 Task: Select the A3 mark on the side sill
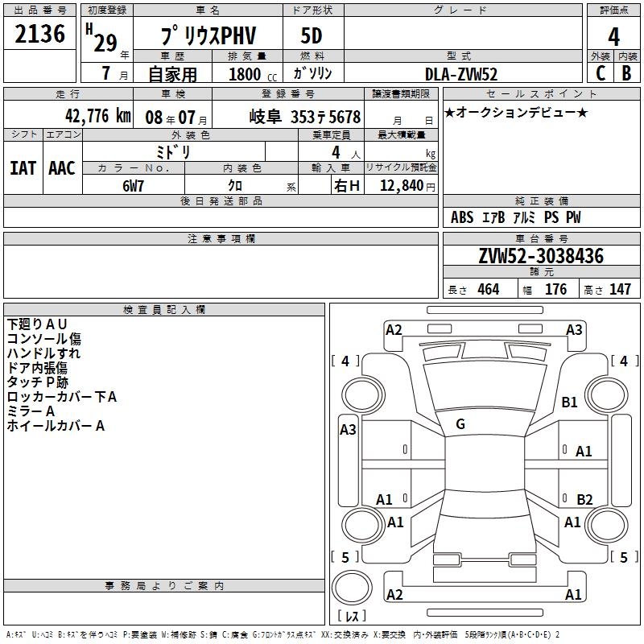(348, 430)
